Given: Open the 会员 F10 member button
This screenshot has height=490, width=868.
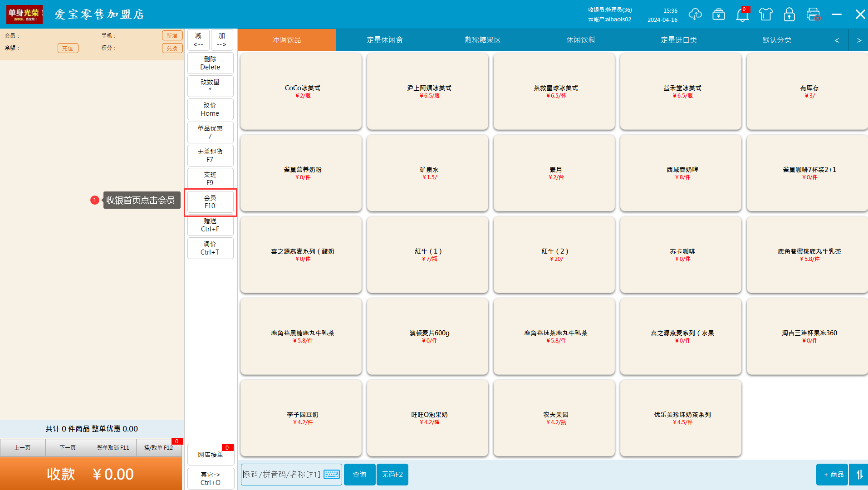Looking at the screenshot, I should pyautogui.click(x=211, y=202).
